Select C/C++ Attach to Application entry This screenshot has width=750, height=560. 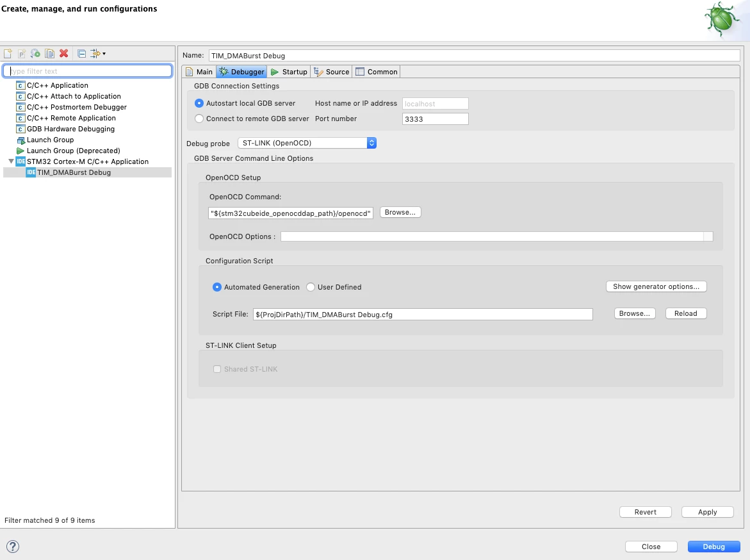pyautogui.click(x=74, y=97)
